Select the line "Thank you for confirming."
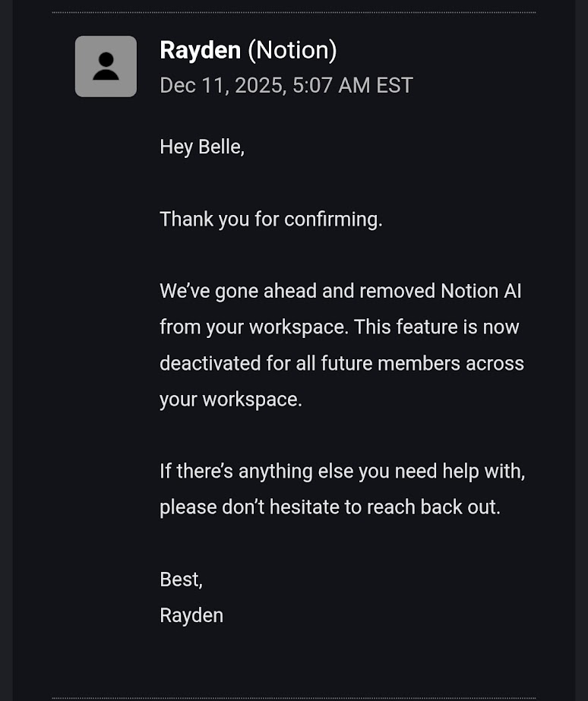 [270, 219]
